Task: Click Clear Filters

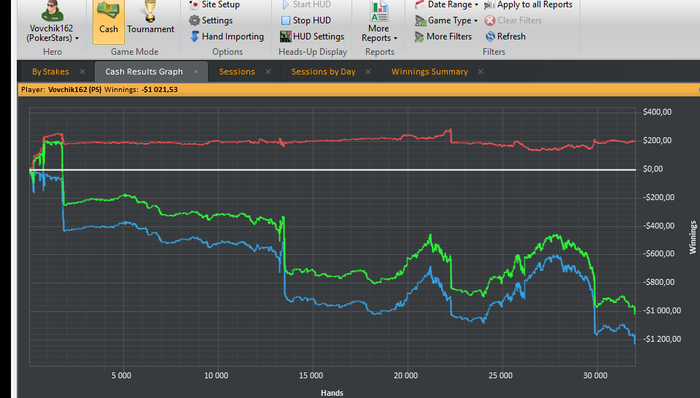Action: [513, 21]
